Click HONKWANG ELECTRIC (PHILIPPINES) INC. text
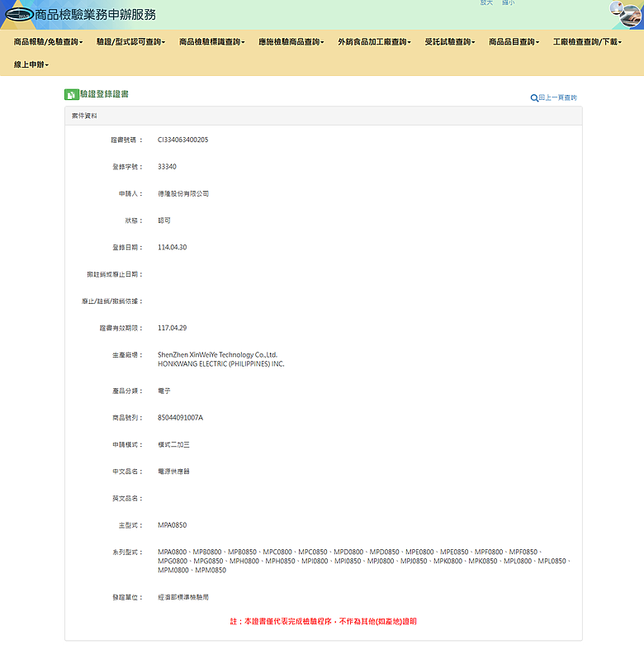 220,364
